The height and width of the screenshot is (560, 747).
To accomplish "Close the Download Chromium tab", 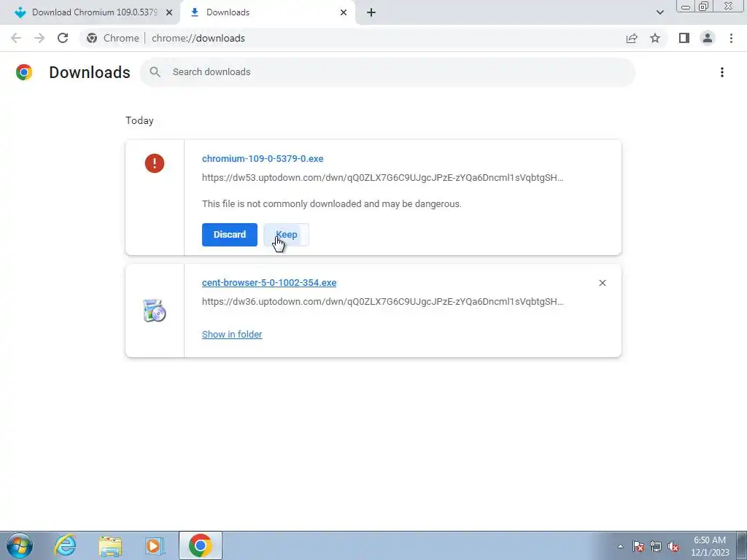I will 169,12.
